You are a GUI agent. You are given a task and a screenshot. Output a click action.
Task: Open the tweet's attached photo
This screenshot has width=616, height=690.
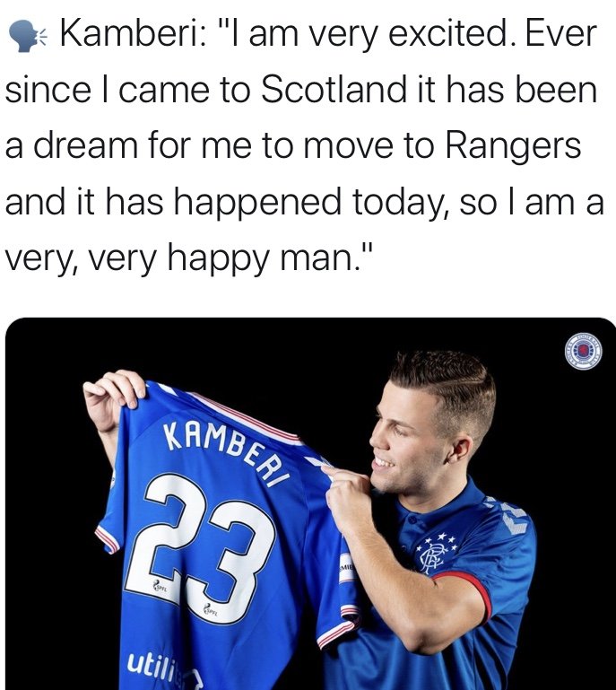[310, 503]
